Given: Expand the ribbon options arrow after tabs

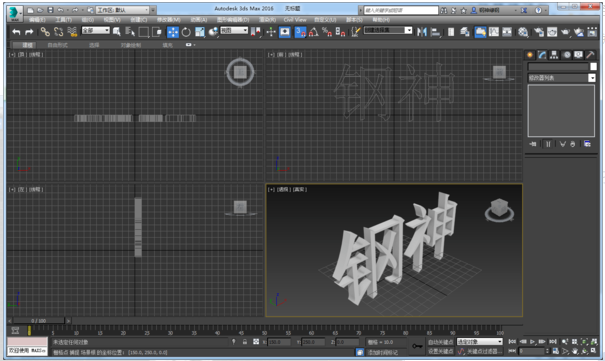Looking at the screenshot, I should pyautogui.click(x=194, y=45).
